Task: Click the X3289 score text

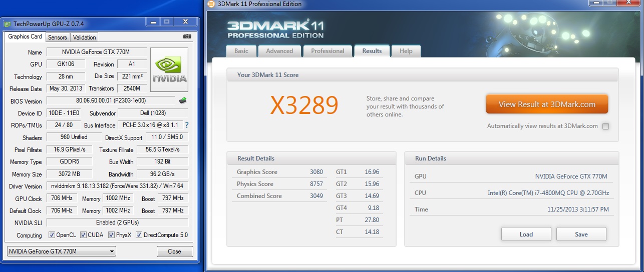Action: tap(304, 105)
